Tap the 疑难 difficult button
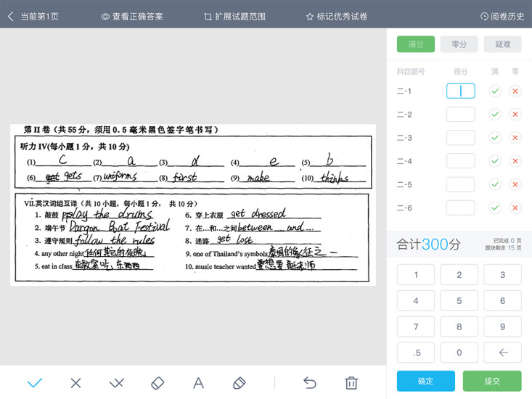This screenshot has width=532, height=399. pyautogui.click(x=502, y=44)
